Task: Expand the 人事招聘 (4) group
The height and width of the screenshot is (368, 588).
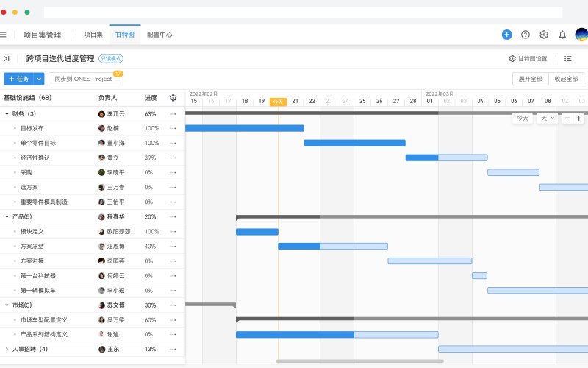Action: click(7, 349)
